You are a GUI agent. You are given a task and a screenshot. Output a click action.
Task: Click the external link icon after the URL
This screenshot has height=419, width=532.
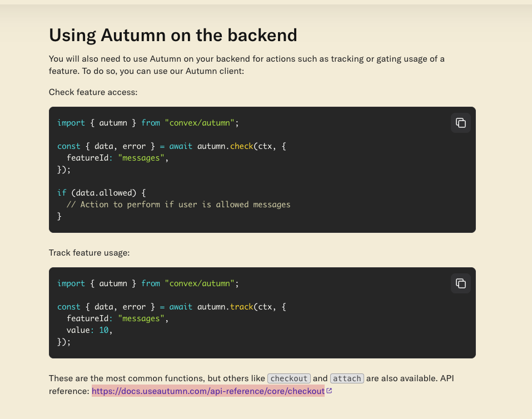click(x=330, y=391)
